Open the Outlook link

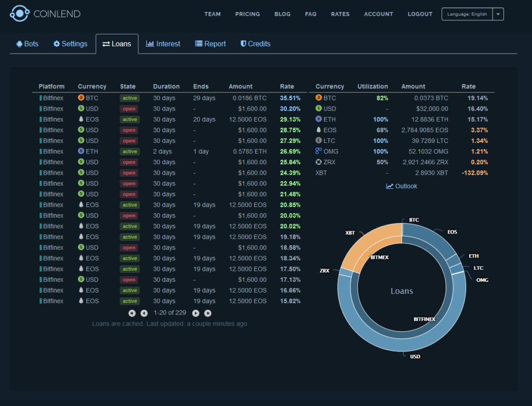coord(402,186)
